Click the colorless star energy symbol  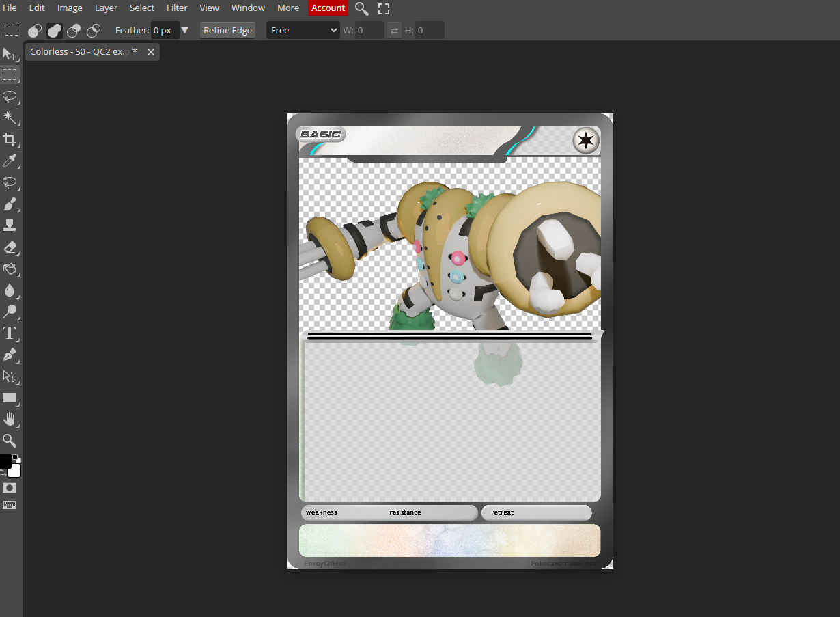coord(586,141)
